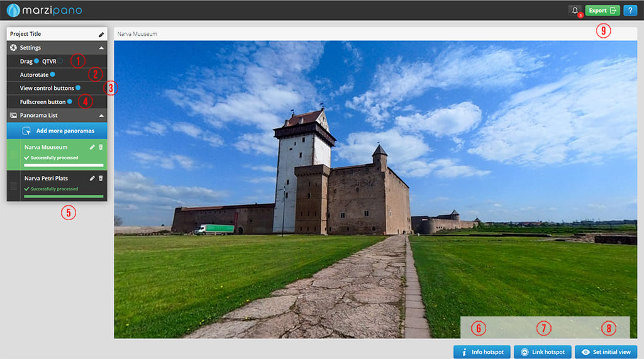The image size is (644, 359).
Task: Collapse the Settings section
Action: (x=101, y=48)
